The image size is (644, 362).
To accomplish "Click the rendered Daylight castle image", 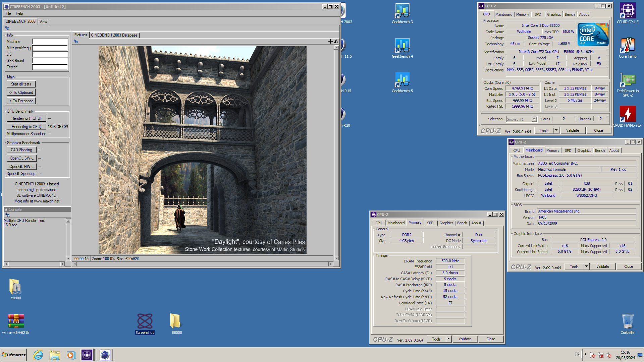I will coord(202,150).
